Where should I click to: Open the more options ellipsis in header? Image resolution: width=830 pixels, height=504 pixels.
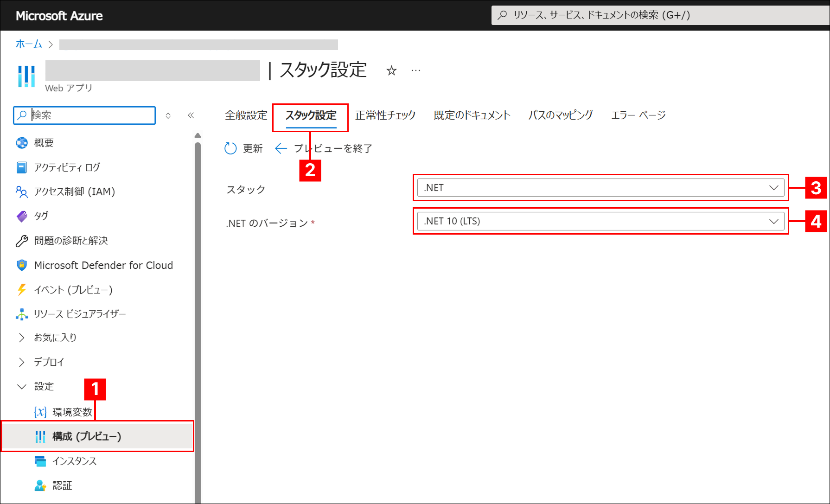tap(416, 70)
